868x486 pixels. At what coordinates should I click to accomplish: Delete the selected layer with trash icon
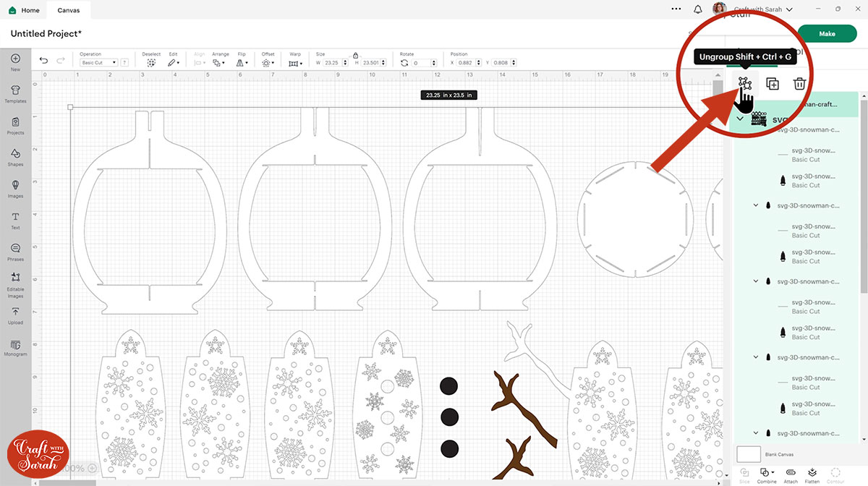point(799,84)
